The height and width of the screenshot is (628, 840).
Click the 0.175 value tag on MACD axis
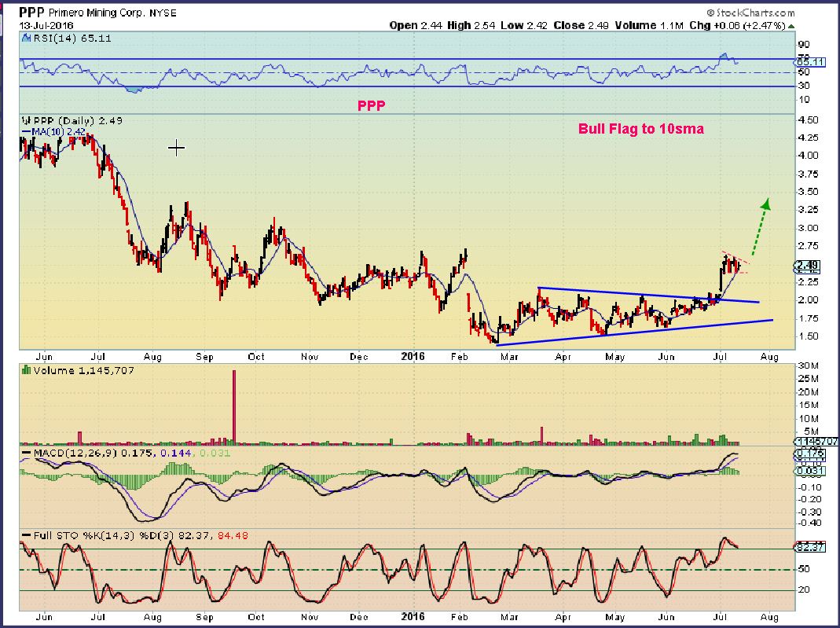(810, 454)
